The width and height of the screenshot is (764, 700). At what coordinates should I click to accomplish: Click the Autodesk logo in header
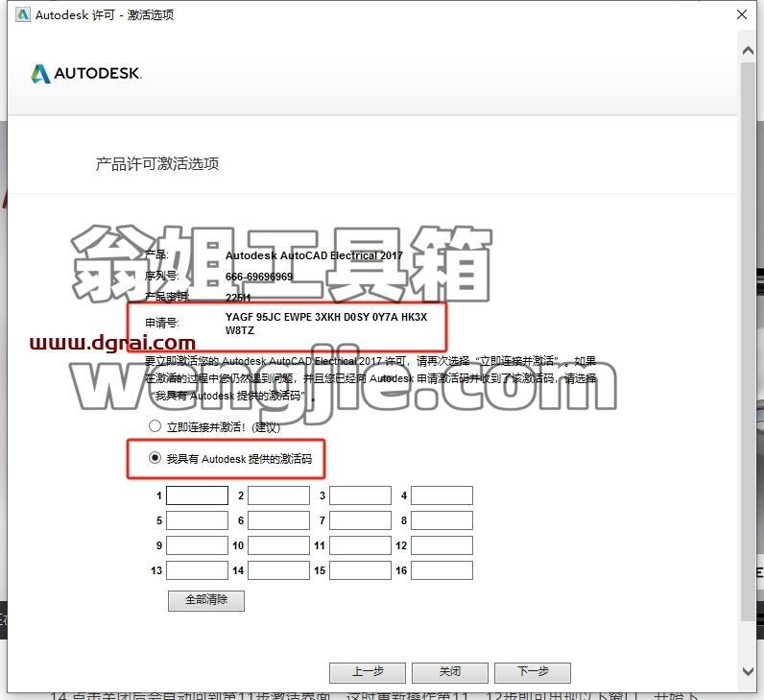click(x=86, y=74)
